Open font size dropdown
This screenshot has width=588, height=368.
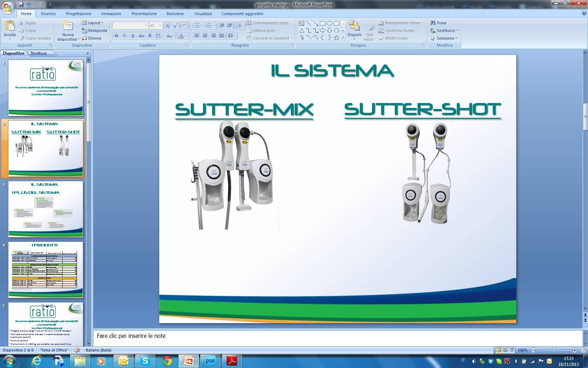pyautogui.click(x=160, y=26)
